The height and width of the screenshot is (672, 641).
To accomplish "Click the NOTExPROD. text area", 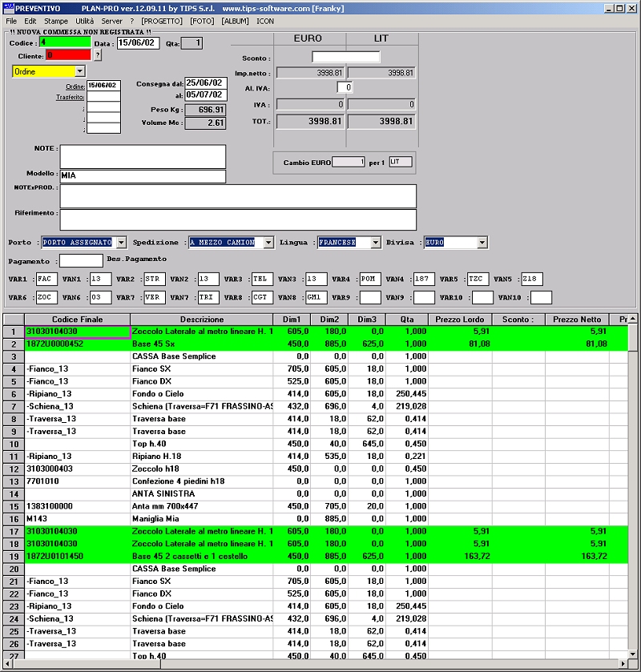I will tap(238, 196).
